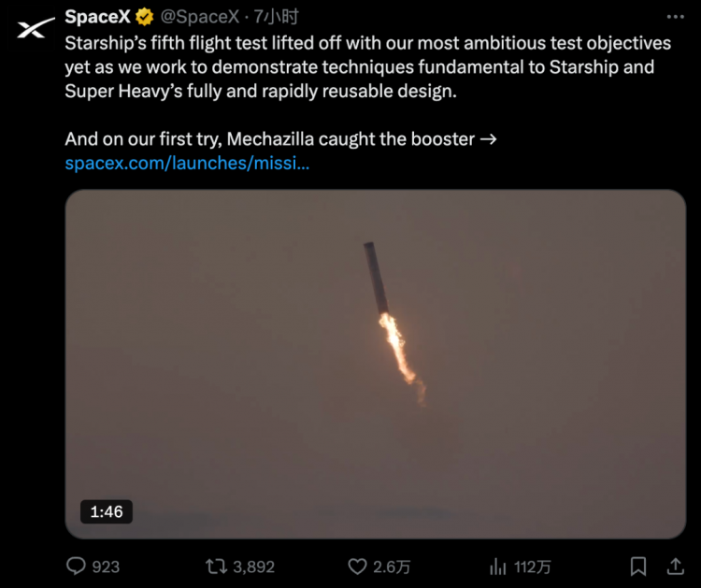Screen dimensions: 701x588
Task: Click the 923 replies count
Action: coord(106,567)
